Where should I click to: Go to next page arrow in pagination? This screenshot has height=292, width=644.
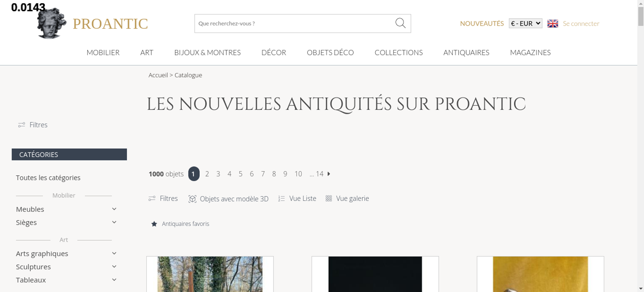pyautogui.click(x=329, y=174)
